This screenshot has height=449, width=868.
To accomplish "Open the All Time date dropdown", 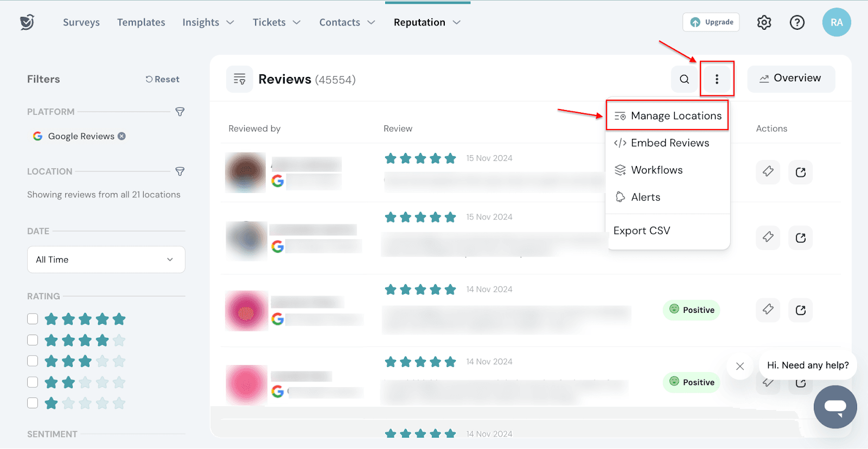I will tap(106, 260).
